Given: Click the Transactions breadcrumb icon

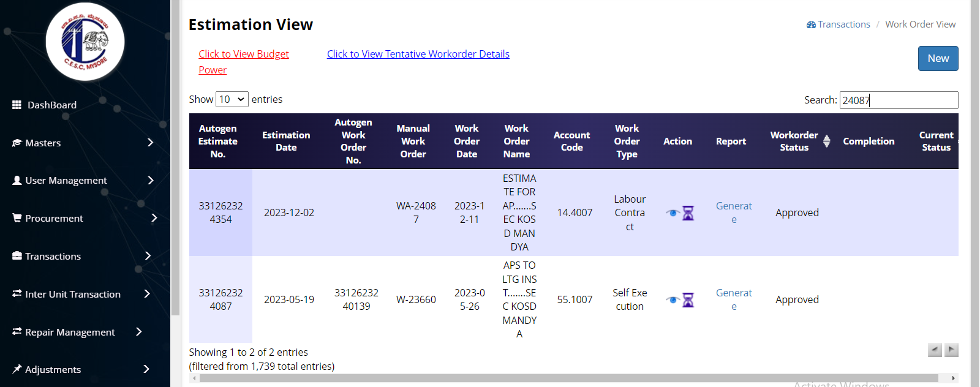Looking at the screenshot, I should click(811, 24).
